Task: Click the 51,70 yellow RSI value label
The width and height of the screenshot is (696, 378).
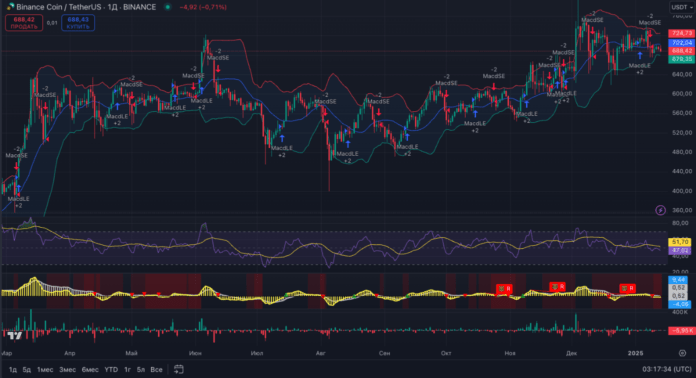Action: tap(680, 242)
